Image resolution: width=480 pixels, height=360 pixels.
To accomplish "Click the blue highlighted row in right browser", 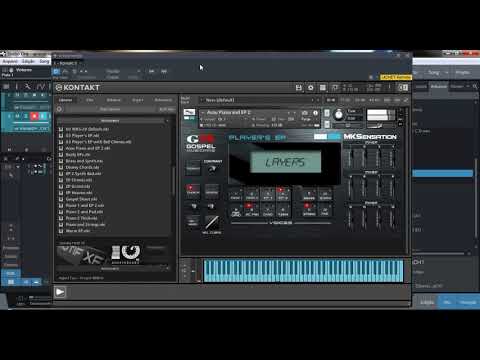I will [443, 173].
